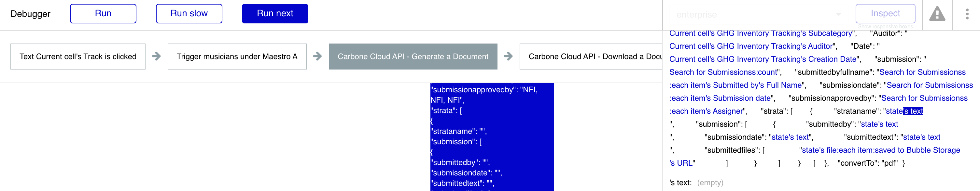Screen dimensions: 980x191
Task: Click the 's text: (empty) value row
Action: (x=696, y=183)
